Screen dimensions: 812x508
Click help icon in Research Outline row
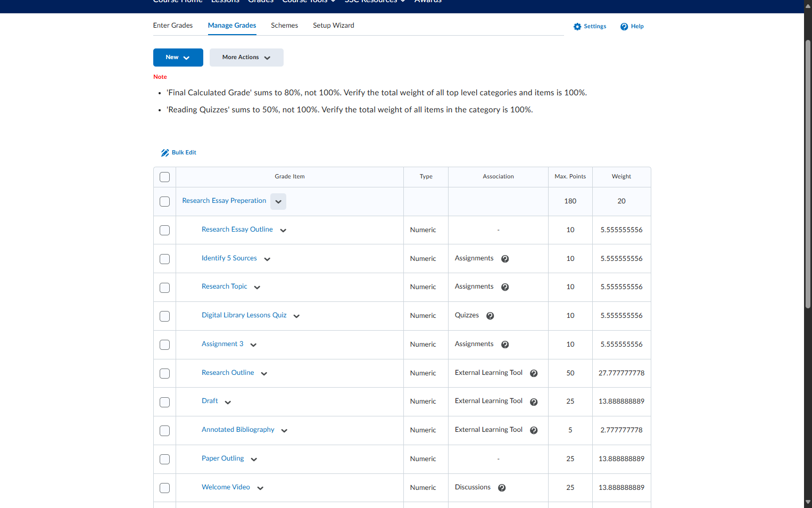tap(534, 373)
